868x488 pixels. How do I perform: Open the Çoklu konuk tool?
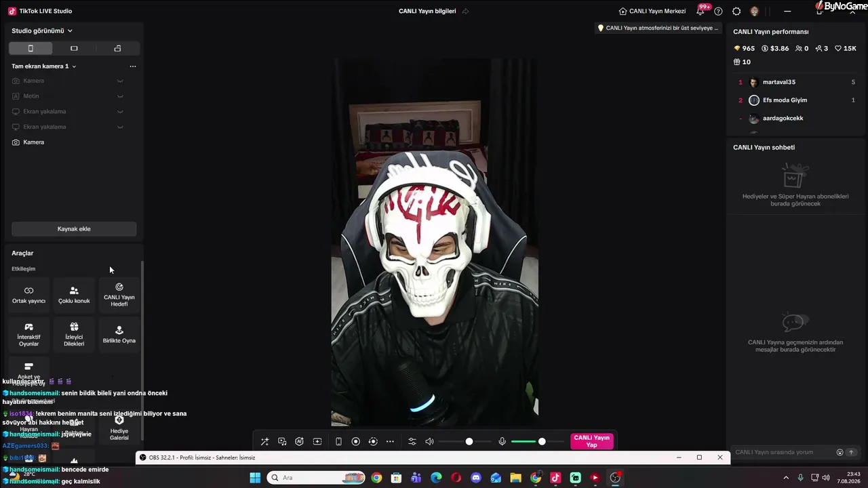pos(74,295)
